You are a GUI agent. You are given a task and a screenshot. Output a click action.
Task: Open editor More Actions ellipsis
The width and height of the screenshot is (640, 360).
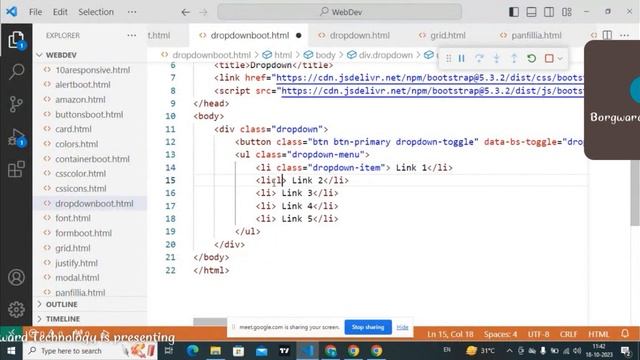pos(624,36)
